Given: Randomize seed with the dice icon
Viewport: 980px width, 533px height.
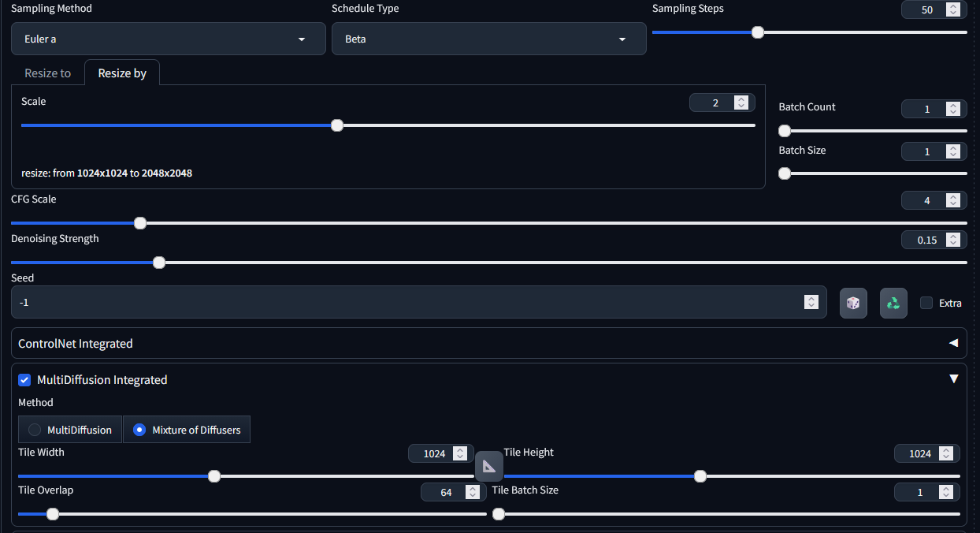Looking at the screenshot, I should tap(853, 303).
